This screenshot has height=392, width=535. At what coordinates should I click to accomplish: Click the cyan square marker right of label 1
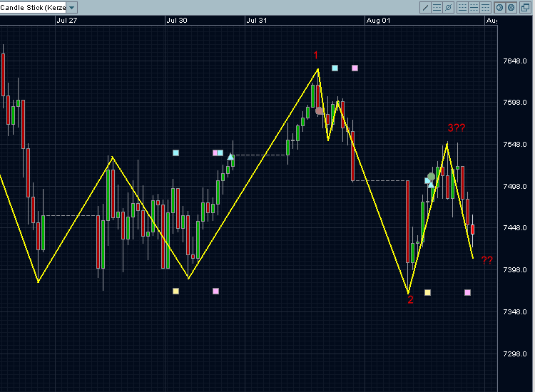[x=335, y=68]
